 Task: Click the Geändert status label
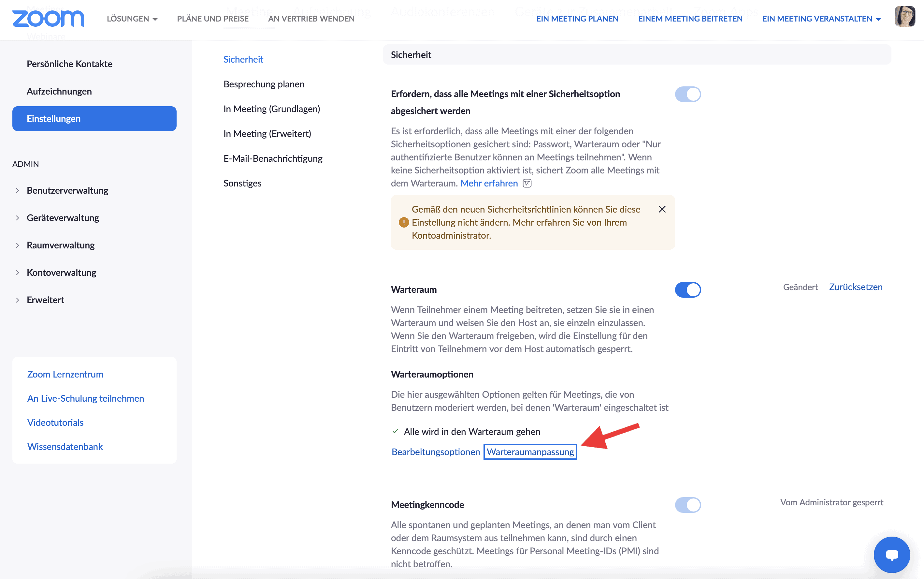(800, 287)
